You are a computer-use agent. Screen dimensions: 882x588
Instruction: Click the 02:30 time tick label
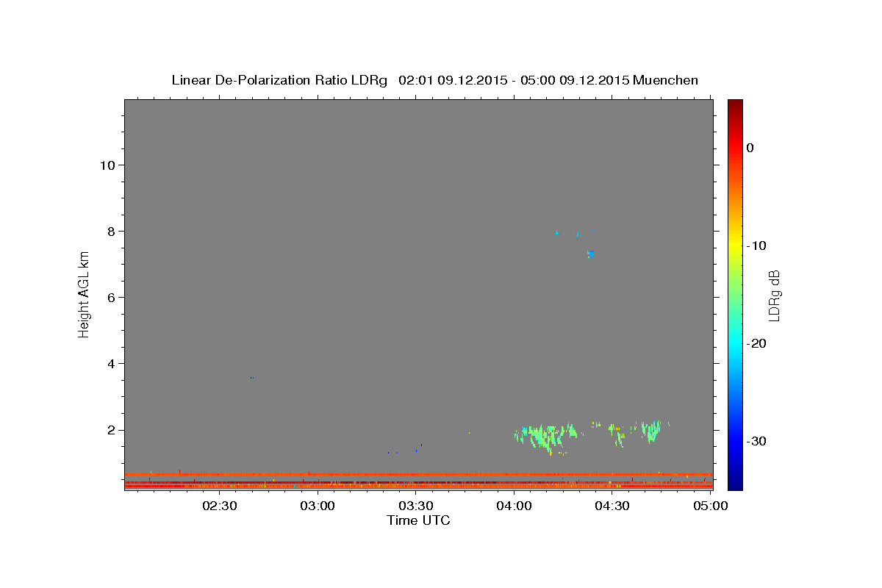pos(220,506)
